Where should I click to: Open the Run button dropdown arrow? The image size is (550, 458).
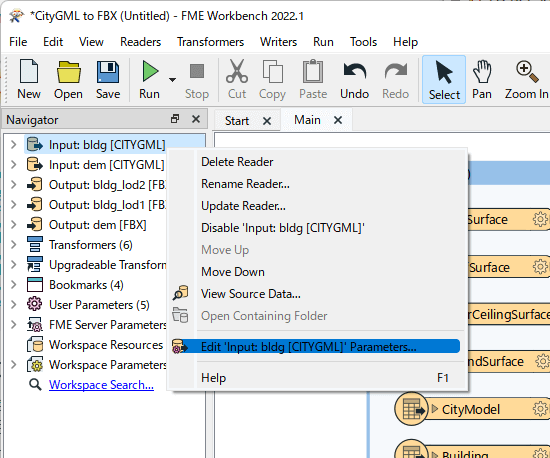pos(172,80)
